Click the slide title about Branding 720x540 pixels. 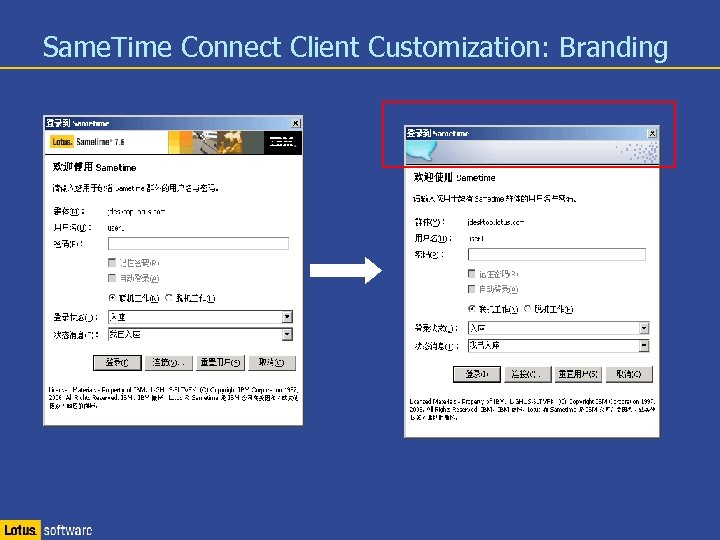pyautogui.click(x=355, y=47)
